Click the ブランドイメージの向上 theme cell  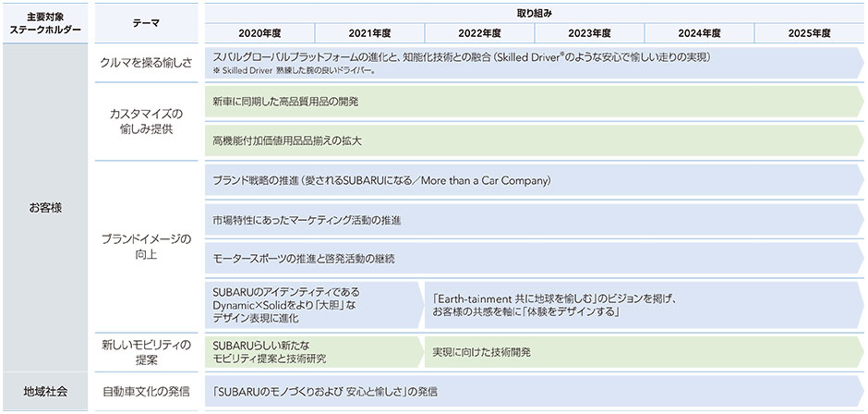[x=146, y=247]
